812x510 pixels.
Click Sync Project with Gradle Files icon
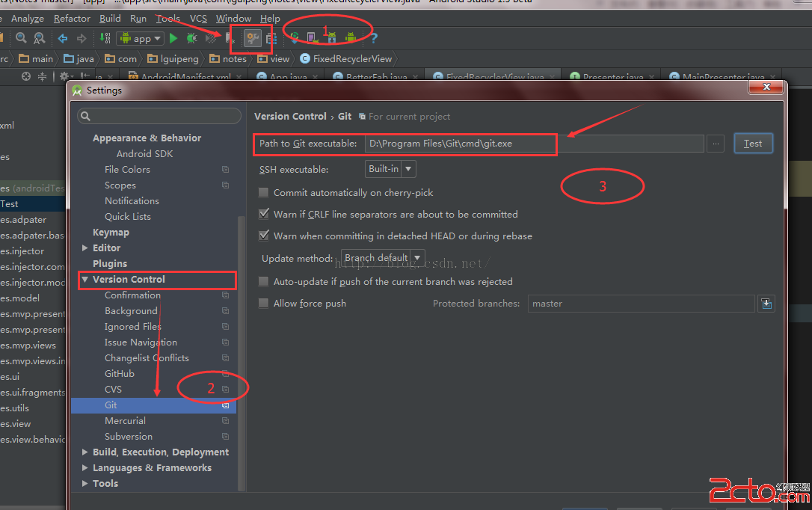(x=294, y=38)
